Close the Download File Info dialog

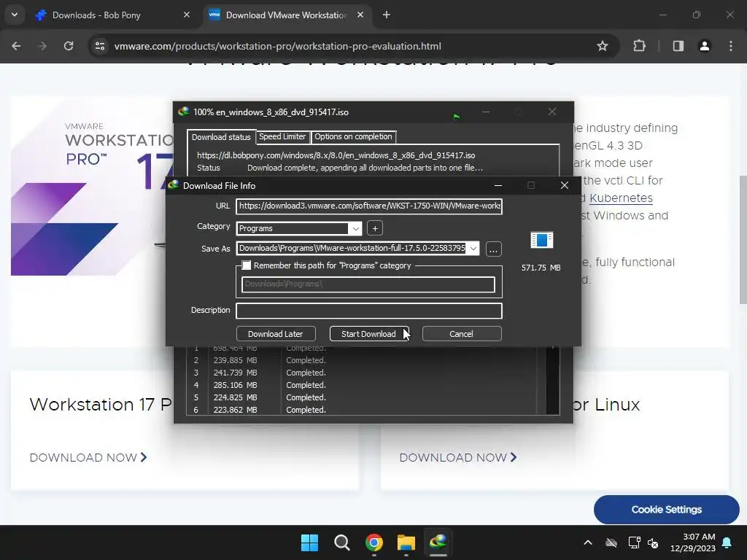coord(565,185)
